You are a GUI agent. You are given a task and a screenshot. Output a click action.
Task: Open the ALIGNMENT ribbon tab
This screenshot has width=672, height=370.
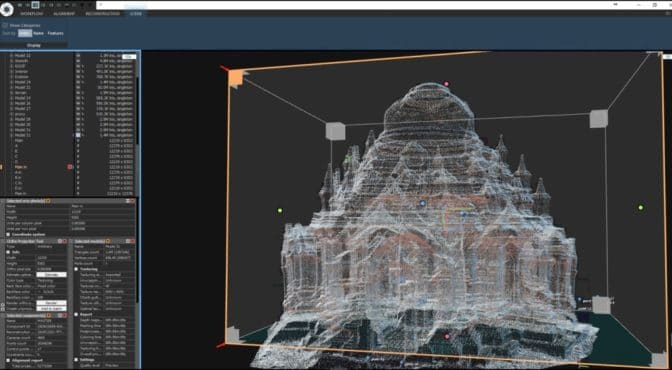64,14
